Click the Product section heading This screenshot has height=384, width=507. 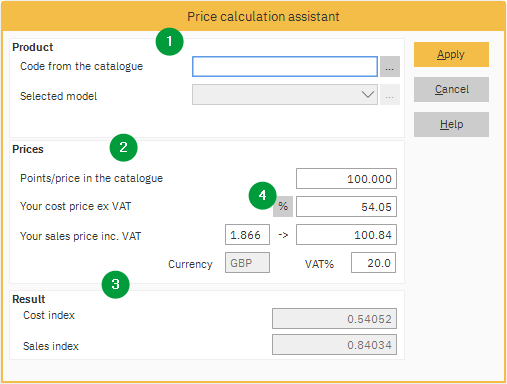point(33,47)
